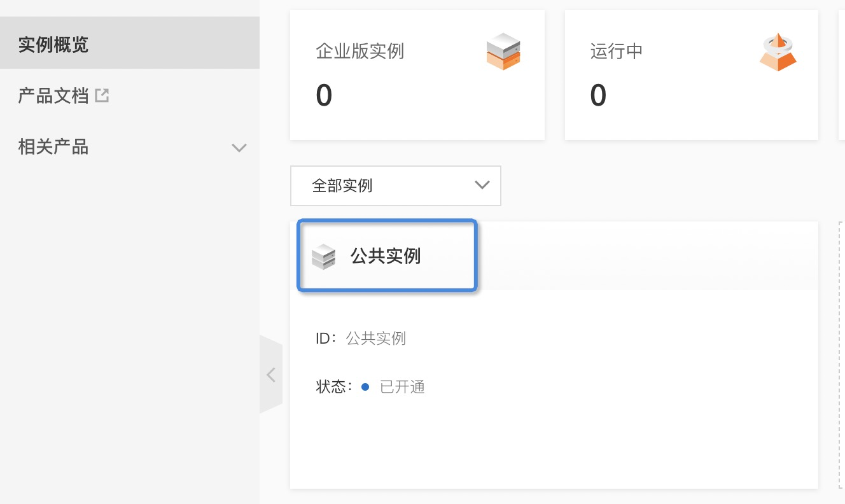Screen dimensions: 845x504
Task: Click the 企业版实例 zero count number
Action: [x=324, y=96]
